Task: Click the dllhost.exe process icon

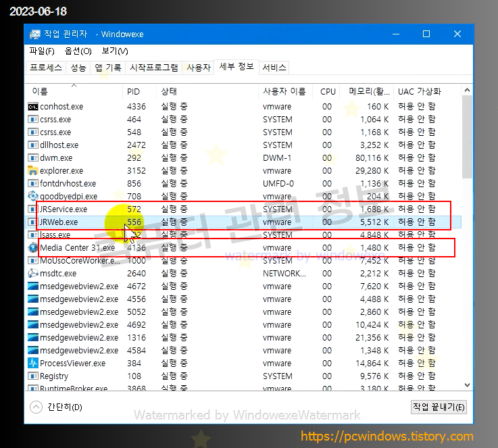Action: (33, 145)
